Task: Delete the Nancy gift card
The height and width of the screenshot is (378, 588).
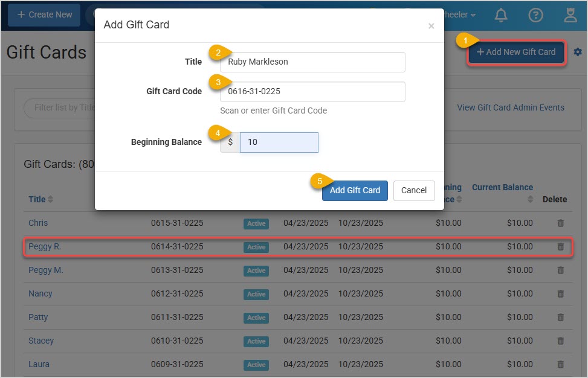Action: (560, 294)
